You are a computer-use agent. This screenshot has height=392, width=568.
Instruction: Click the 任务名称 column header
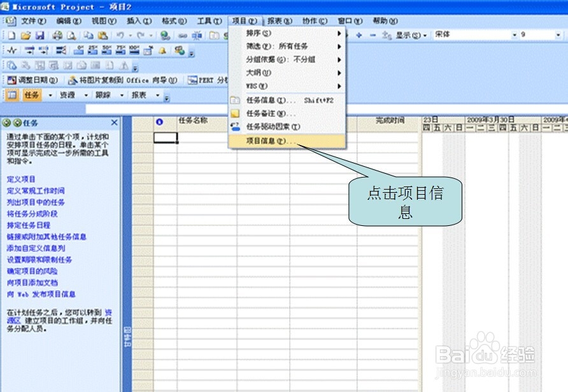(x=207, y=120)
